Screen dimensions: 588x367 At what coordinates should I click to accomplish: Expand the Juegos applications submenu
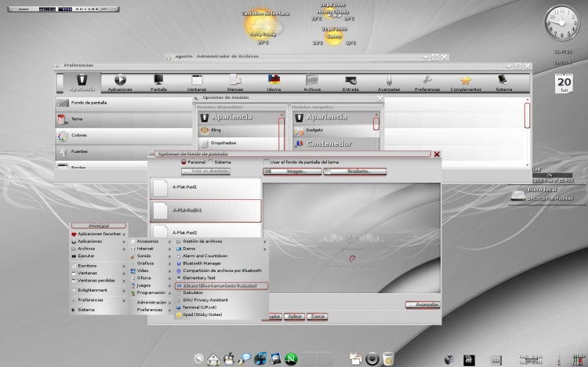point(151,285)
